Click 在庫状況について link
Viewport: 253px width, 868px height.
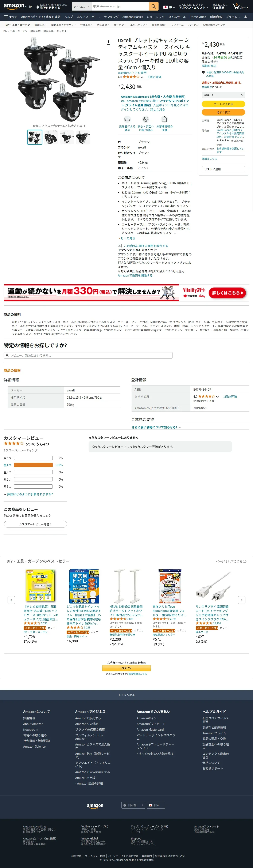(x=212, y=87)
